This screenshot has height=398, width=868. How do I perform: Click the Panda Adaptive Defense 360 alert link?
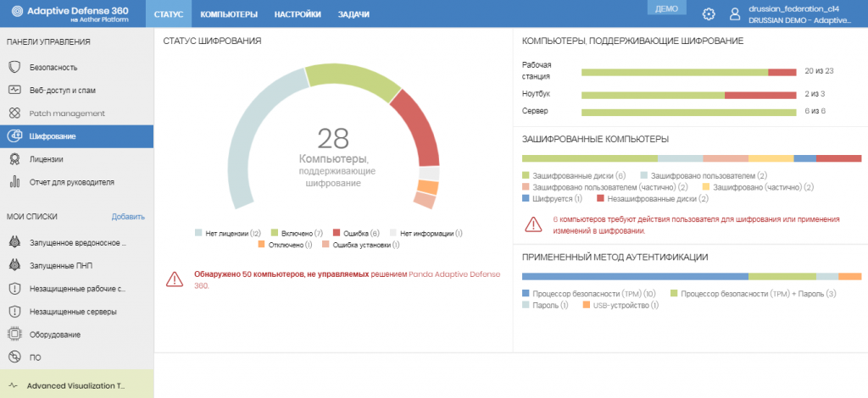tap(347, 279)
